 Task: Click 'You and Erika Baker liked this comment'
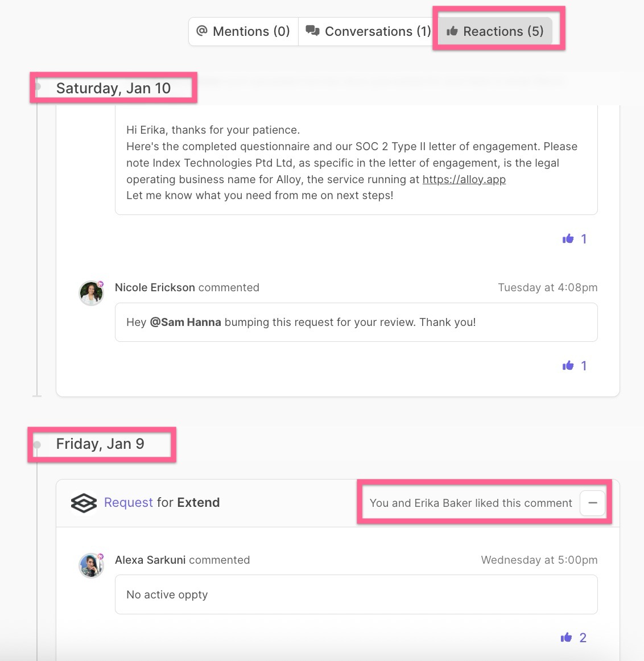(470, 503)
